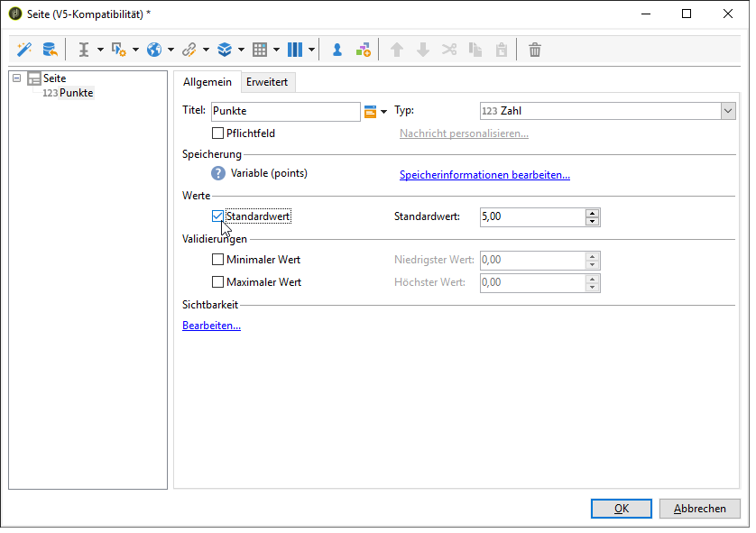Image resolution: width=756 pixels, height=533 pixels.
Task: Switch to the Erweitert tab
Action: click(267, 82)
